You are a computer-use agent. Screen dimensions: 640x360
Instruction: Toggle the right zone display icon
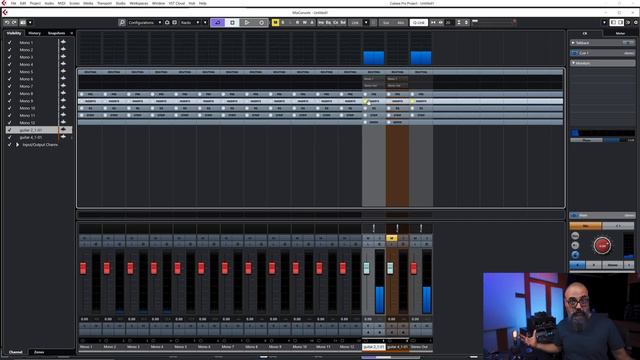pos(620,22)
